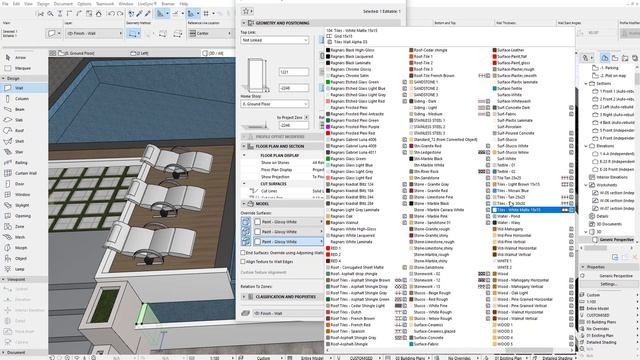Collapse the Model panel header

point(244,204)
